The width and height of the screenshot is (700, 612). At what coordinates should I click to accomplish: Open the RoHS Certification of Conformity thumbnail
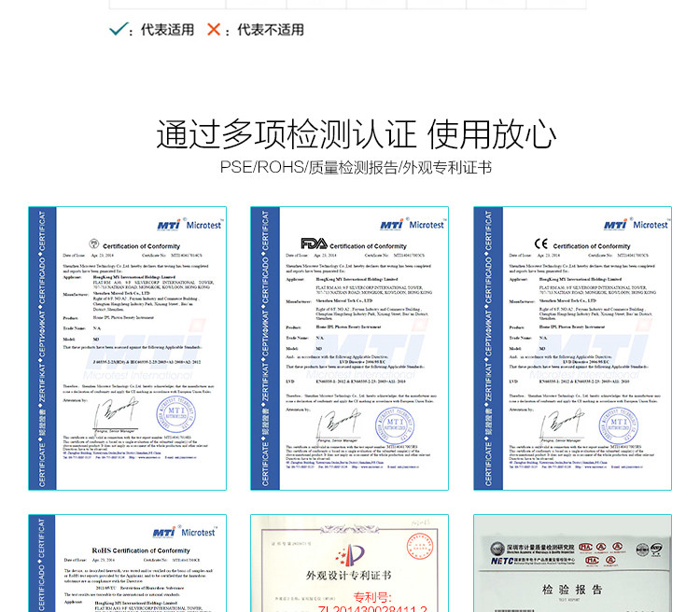point(127,563)
